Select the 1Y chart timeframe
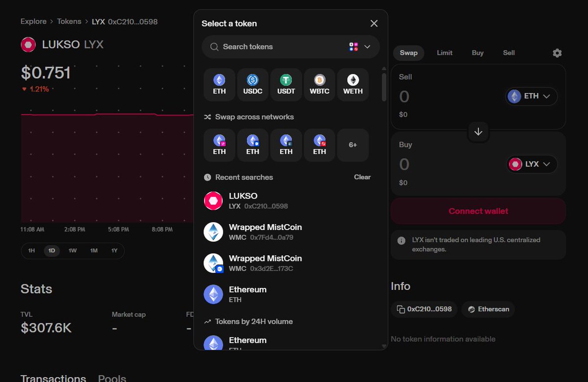This screenshot has height=382, width=588. 114,251
